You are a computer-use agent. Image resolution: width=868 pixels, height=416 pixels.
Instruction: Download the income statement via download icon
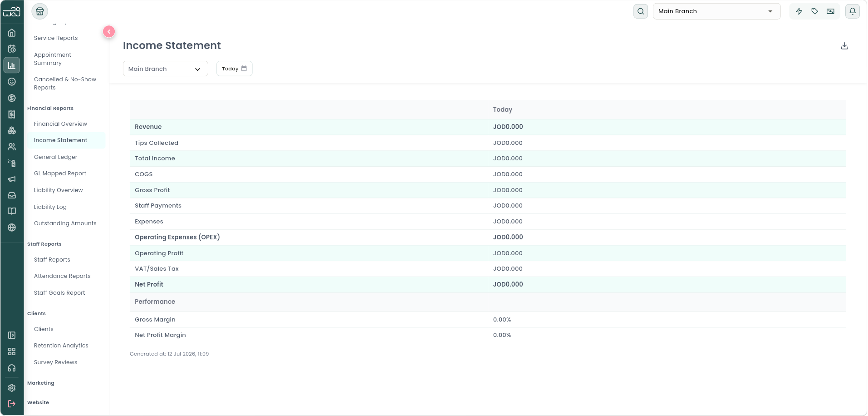(x=844, y=46)
